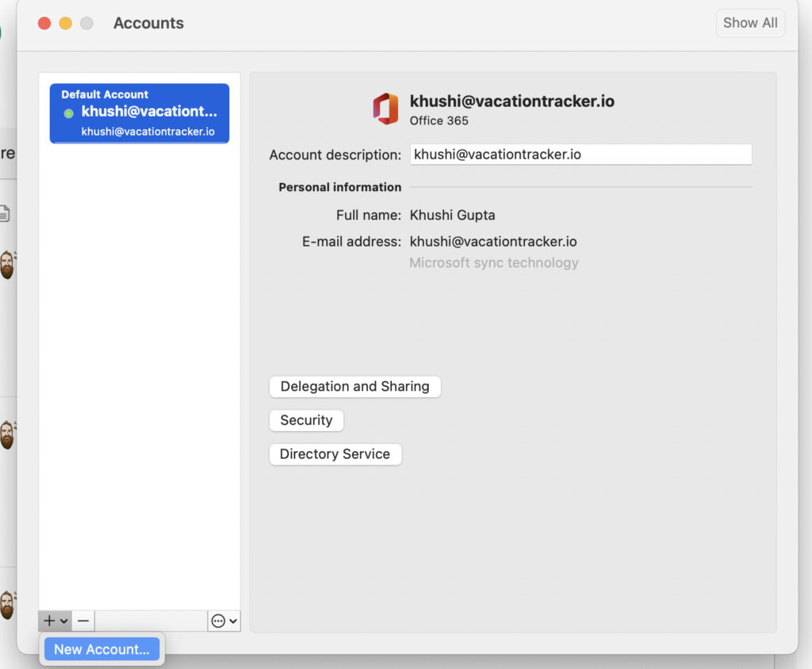The width and height of the screenshot is (812, 669).
Task: Open the Security settings
Action: pos(306,420)
